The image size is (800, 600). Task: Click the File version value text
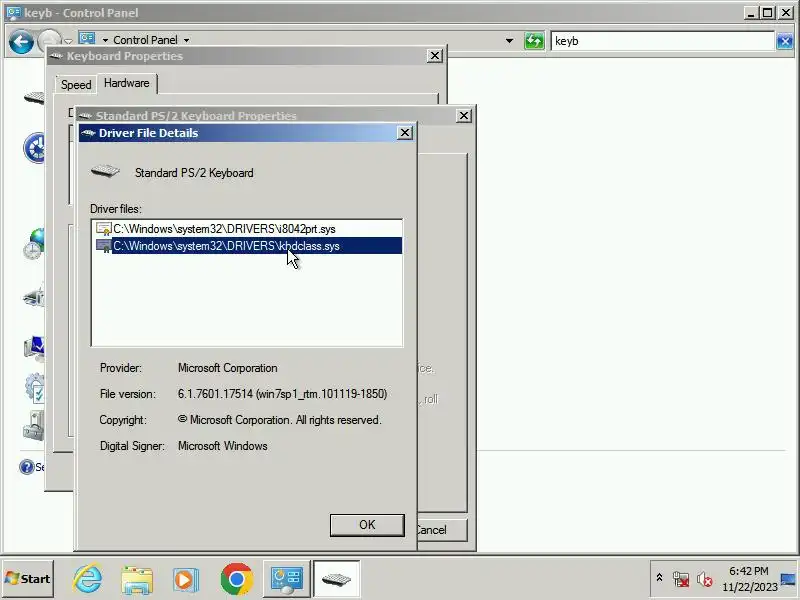282,394
